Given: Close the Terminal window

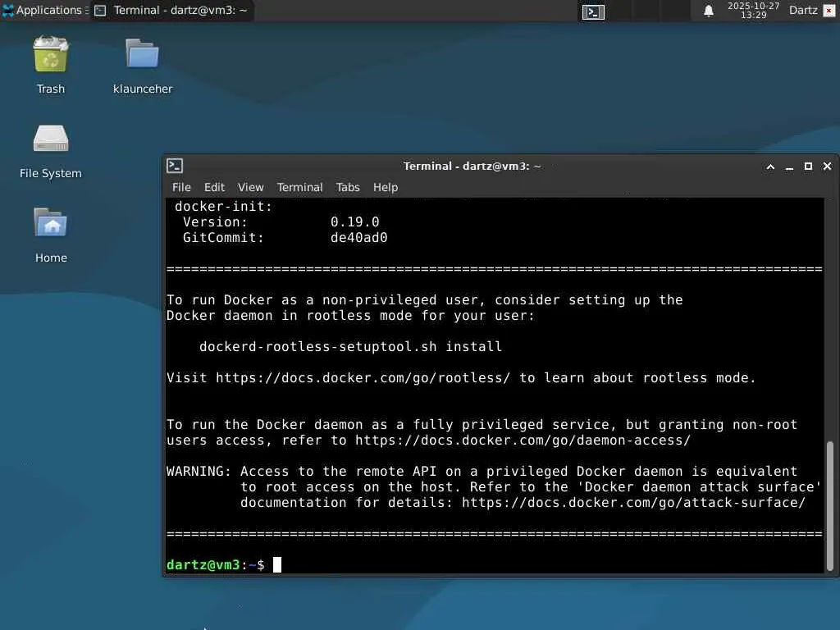Looking at the screenshot, I should pos(827,167).
